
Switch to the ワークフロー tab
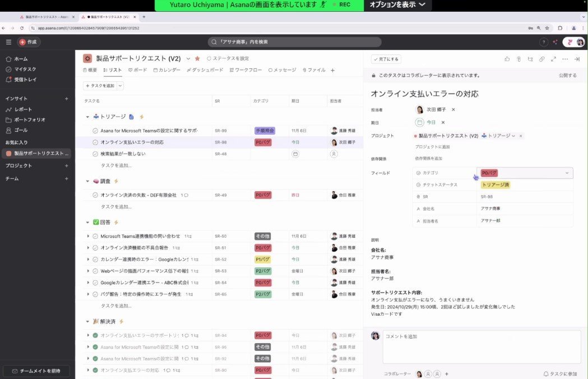(246, 70)
